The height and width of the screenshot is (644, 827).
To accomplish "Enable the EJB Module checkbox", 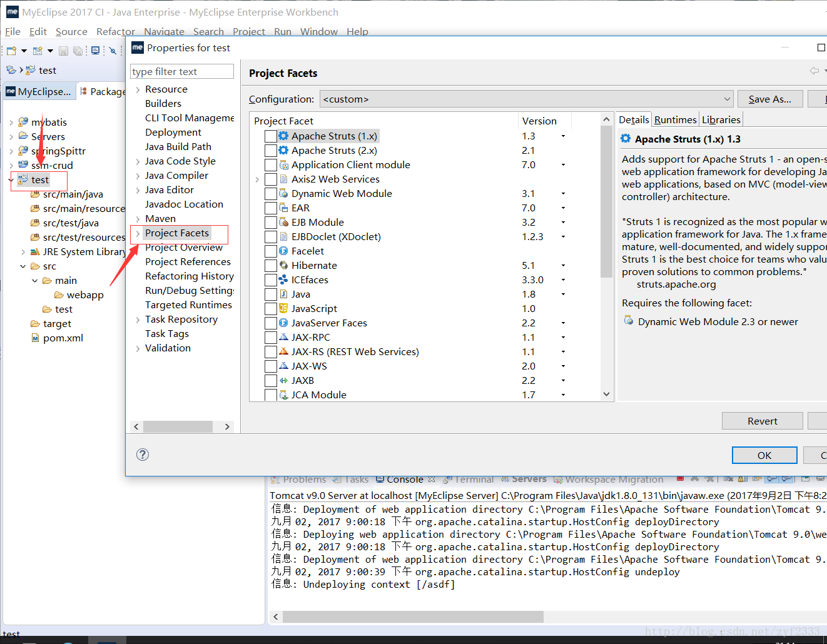I will tap(270, 222).
